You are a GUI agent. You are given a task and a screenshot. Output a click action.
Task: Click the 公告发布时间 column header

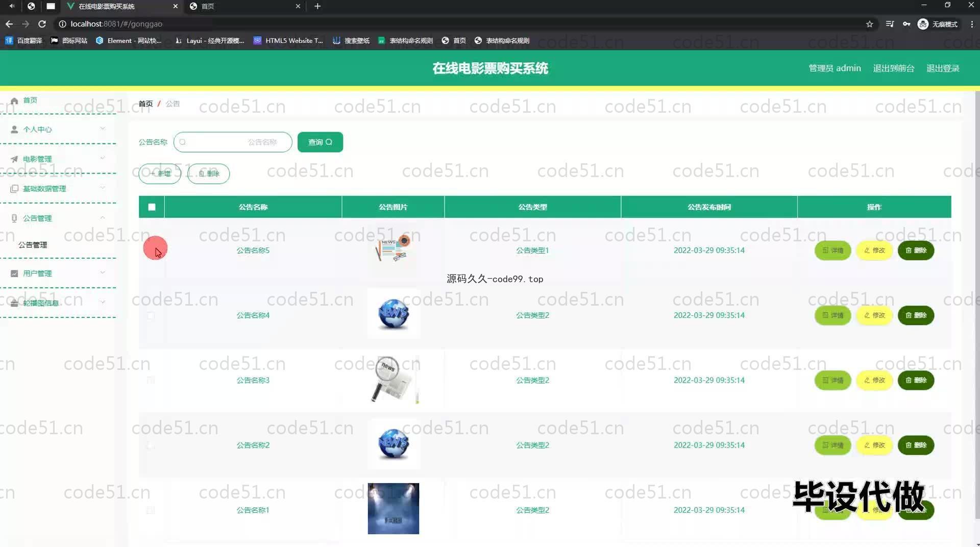[709, 207]
